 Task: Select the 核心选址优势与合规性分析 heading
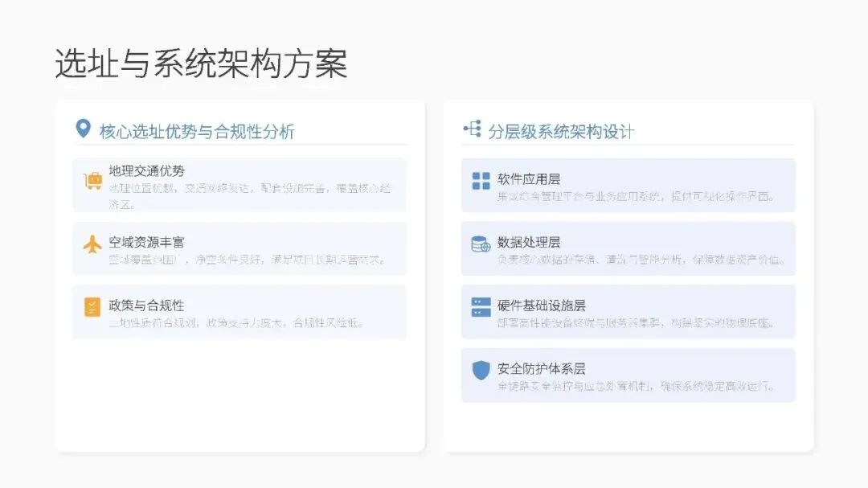tap(197, 132)
